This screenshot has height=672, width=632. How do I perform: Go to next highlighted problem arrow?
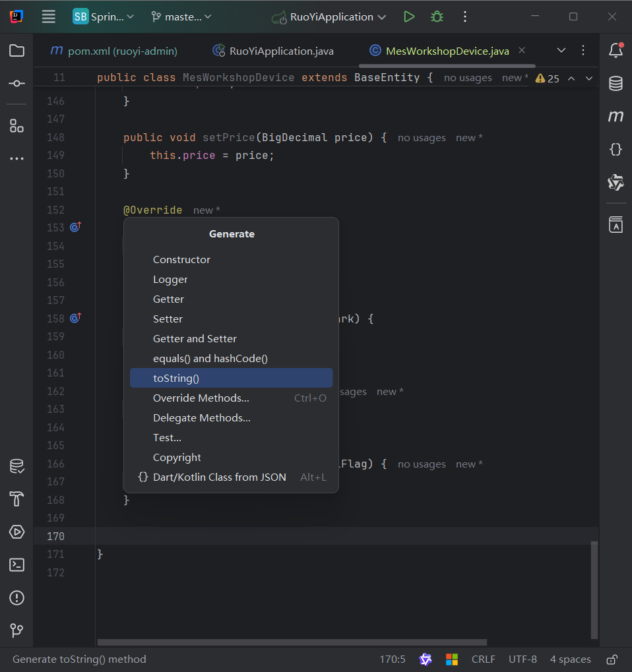pyautogui.click(x=589, y=78)
